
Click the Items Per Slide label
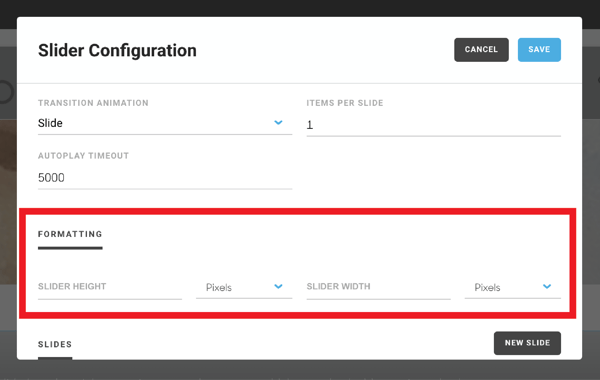tap(345, 103)
